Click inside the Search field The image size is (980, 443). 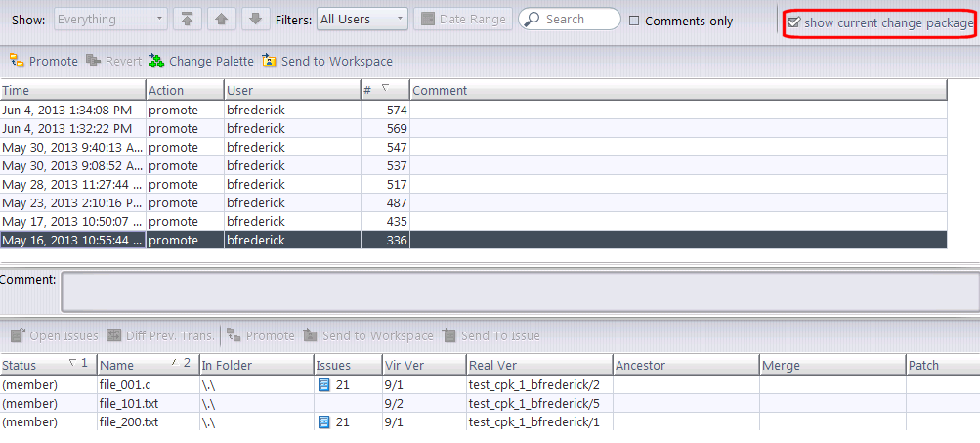pyautogui.click(x=578, y=19)
